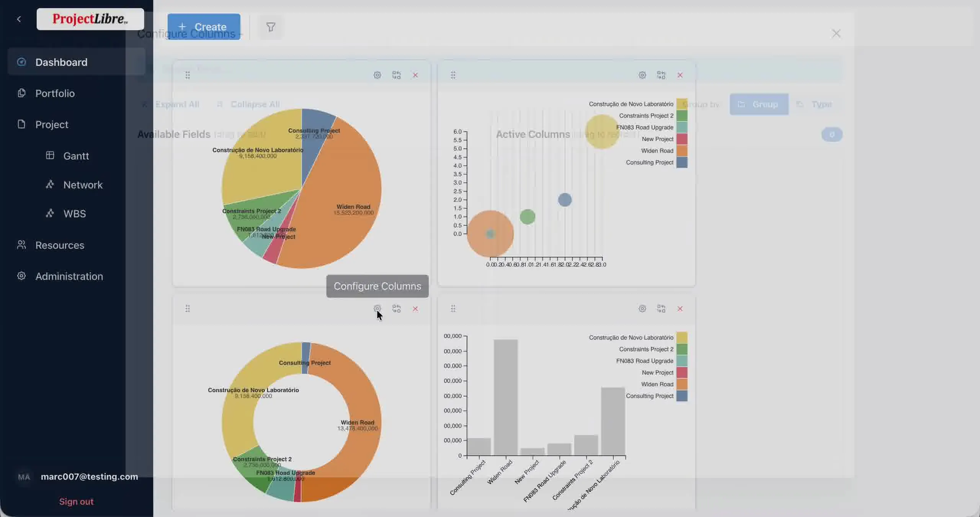
Task: Click swap-layout icon on the bar chart card
Action: click(x=661, y=308)
